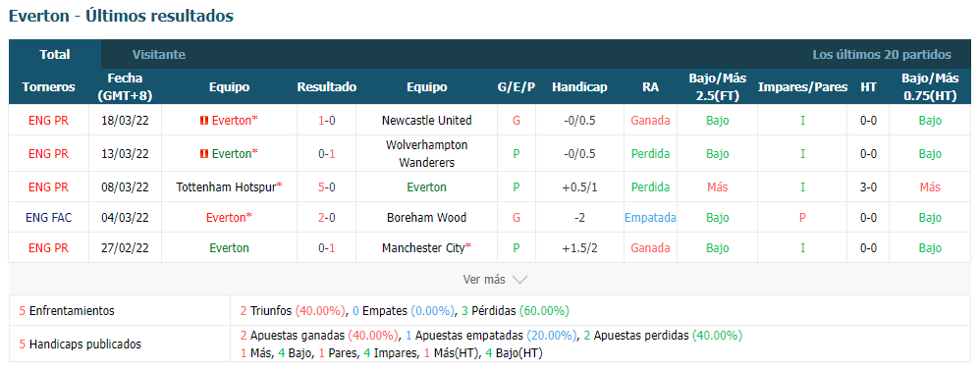The image size is (980, 371).
Task: Click the Handicap column header
Action: [579, 86]
